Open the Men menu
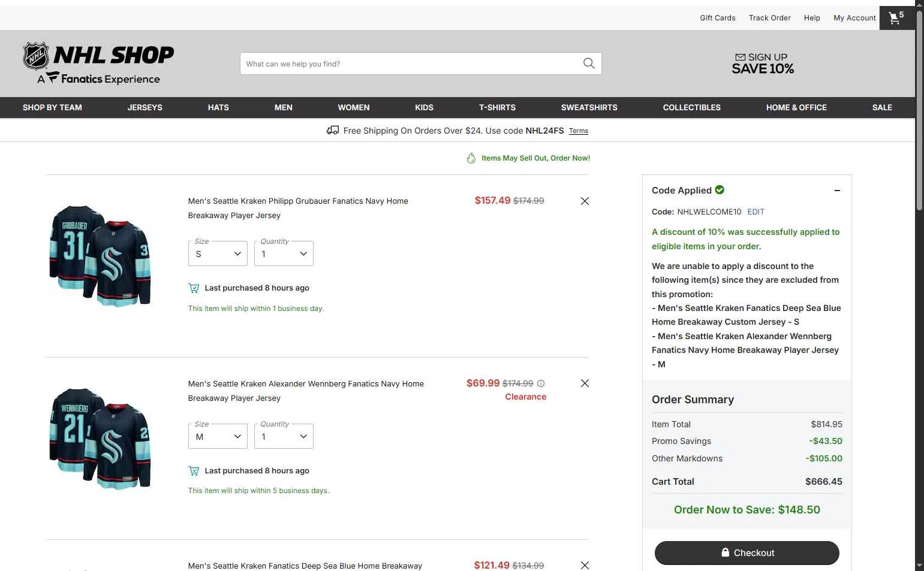 [283, 107]
